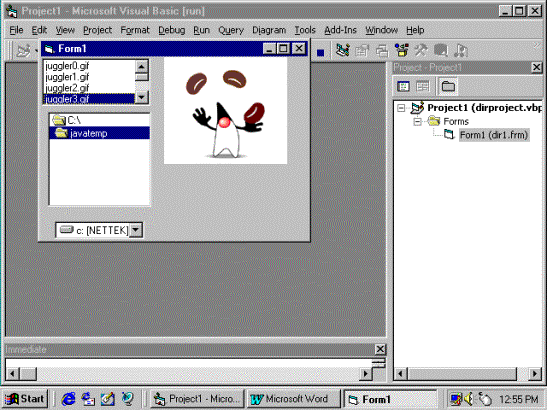Select juggler3.gif in the file list
The image size is (547, 410).
[x=89, y=99]
